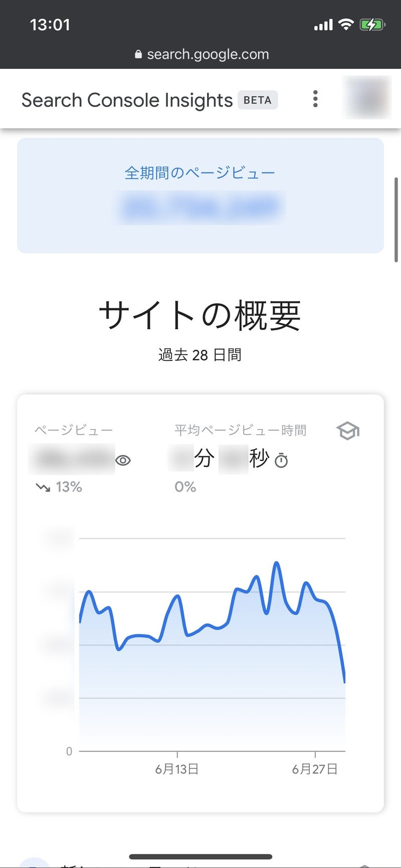Tap the battery charging icon

pyautogui.click(x=372, y=25)
